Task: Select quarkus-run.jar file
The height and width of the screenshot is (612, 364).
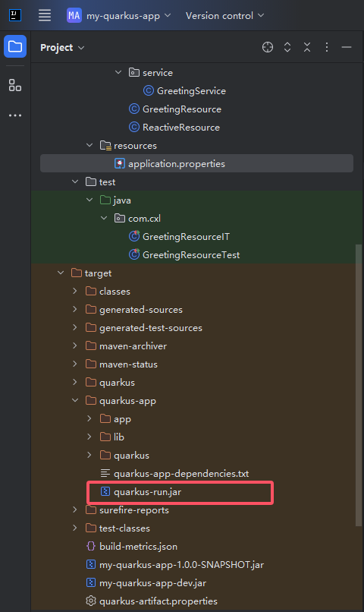Action: point(147,492)
